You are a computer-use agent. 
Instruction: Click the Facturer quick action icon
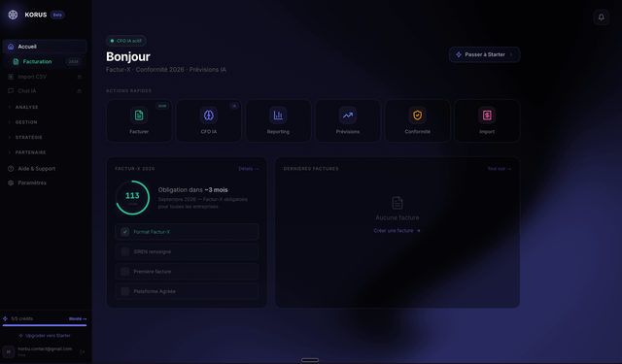point(139,116)
